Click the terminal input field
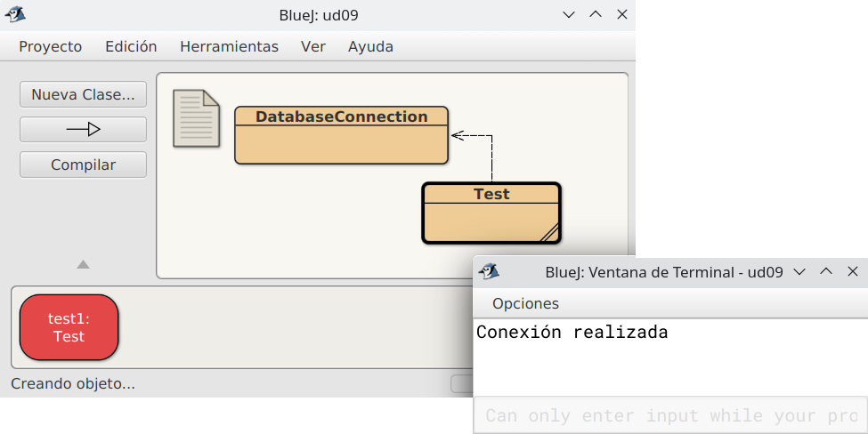 coord(669,415)
